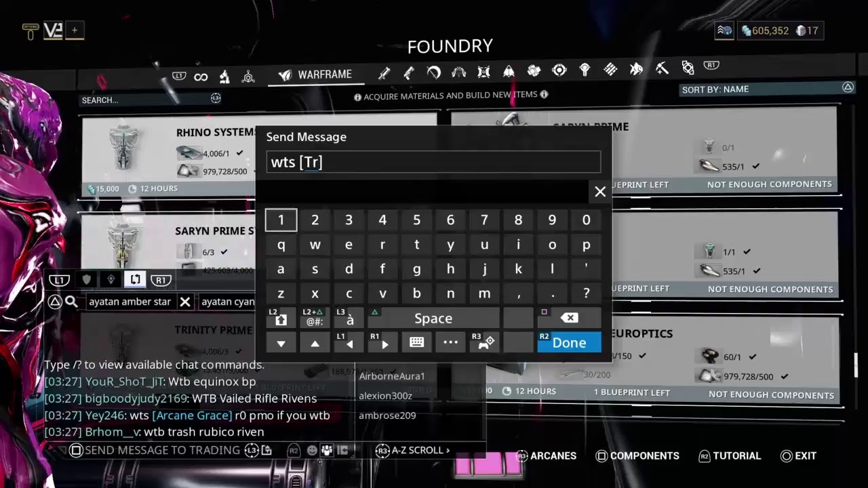Open the three-dots more options key
This screenshot has height=488, width=868.
click(x=450, y=343)
